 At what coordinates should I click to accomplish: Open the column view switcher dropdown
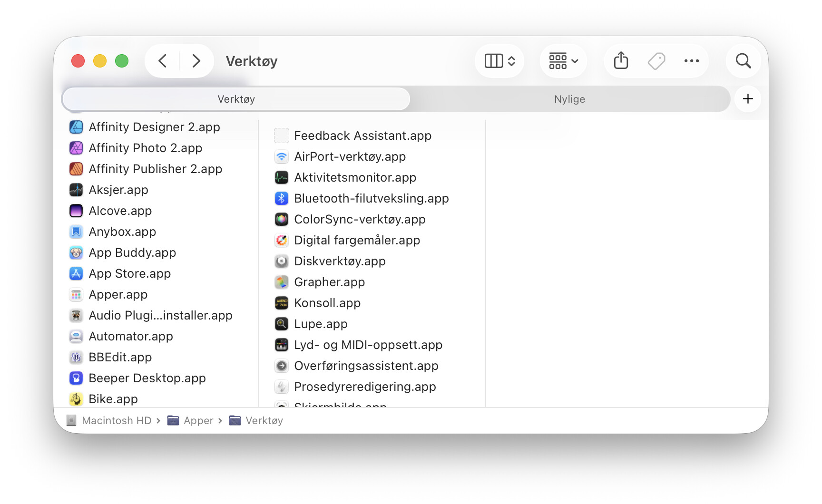[499, 61]
